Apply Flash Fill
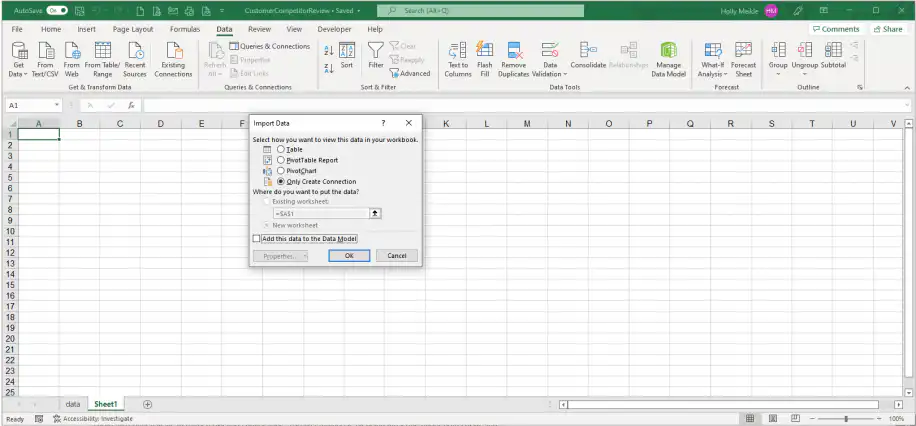Screen dimensions: 916x426 pyautogui.click(x=484, y=60)
